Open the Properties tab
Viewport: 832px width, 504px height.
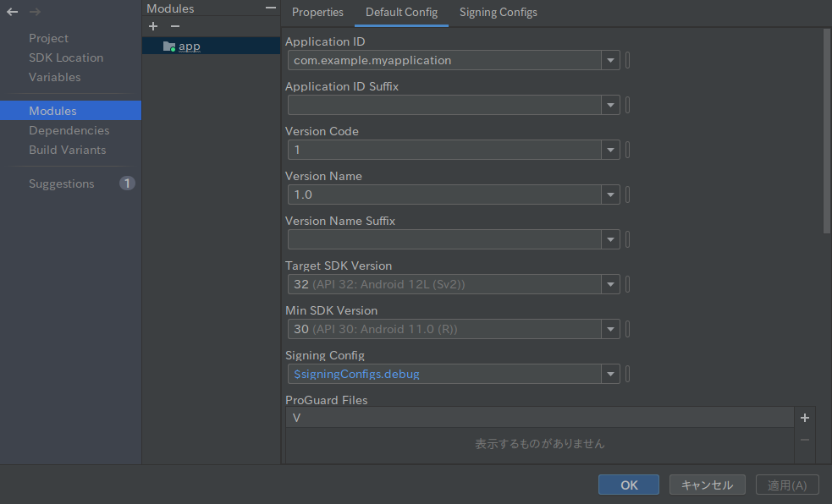coord(317,13)
